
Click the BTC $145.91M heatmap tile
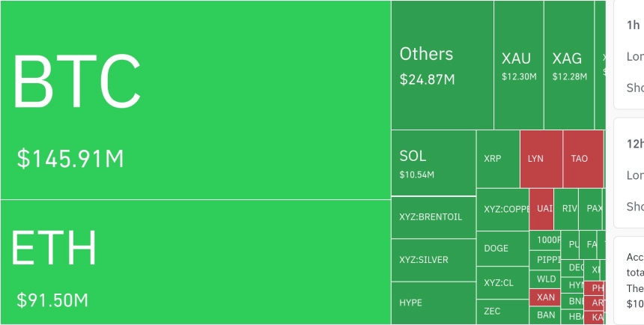195,100
